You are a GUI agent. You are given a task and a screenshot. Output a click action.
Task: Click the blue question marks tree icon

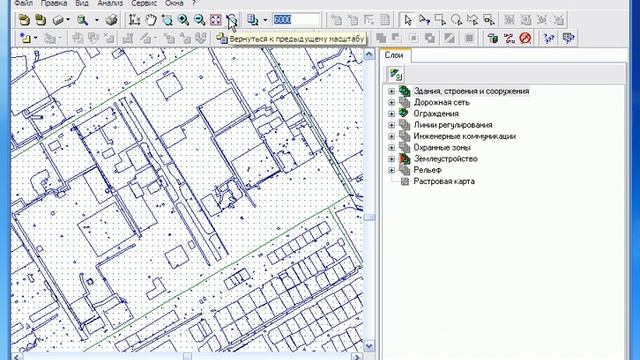549,38
